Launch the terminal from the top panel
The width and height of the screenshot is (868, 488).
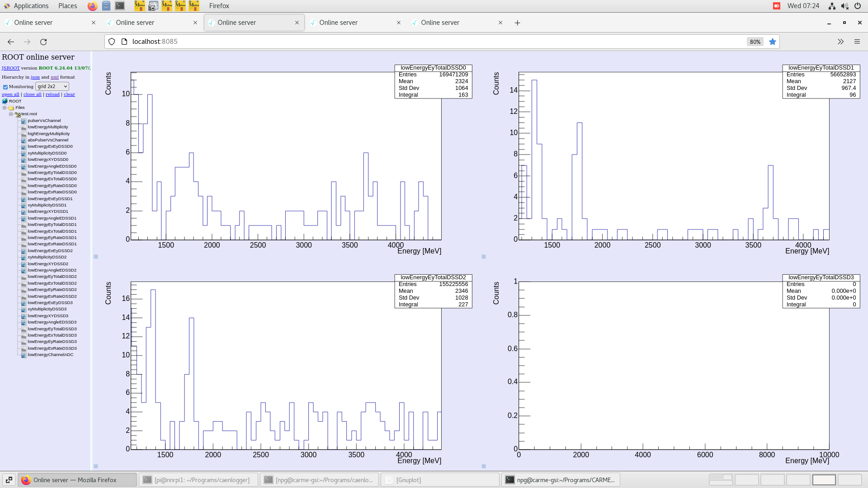pos(119,6)
